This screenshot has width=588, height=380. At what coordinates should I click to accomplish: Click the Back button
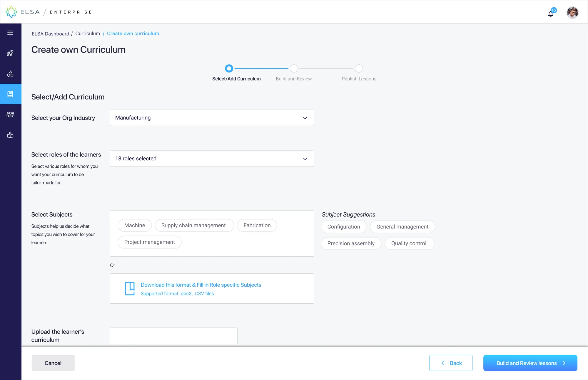pos(451,363)
